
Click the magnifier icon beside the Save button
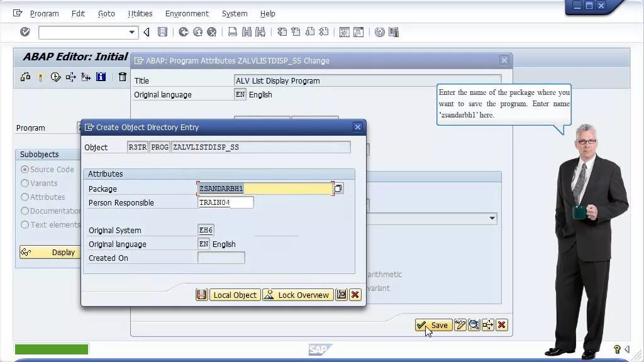click(x=474, y=325)
